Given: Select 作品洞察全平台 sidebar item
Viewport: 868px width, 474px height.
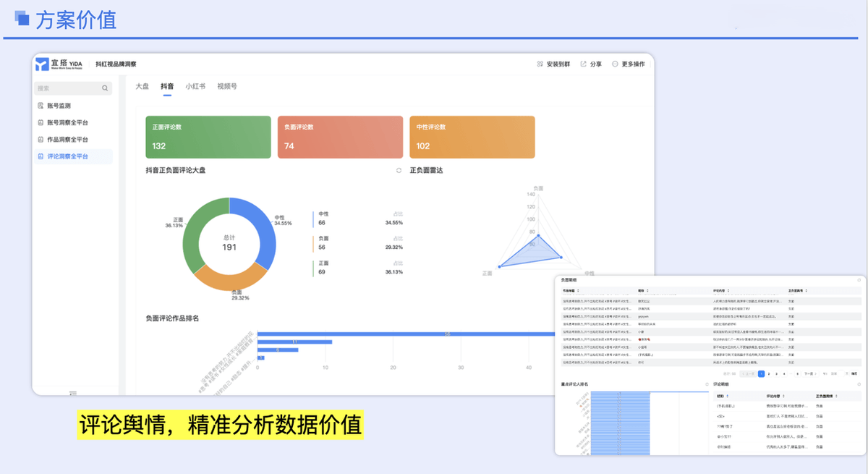Looking at the screenshot, I should [x=72, y=139].
